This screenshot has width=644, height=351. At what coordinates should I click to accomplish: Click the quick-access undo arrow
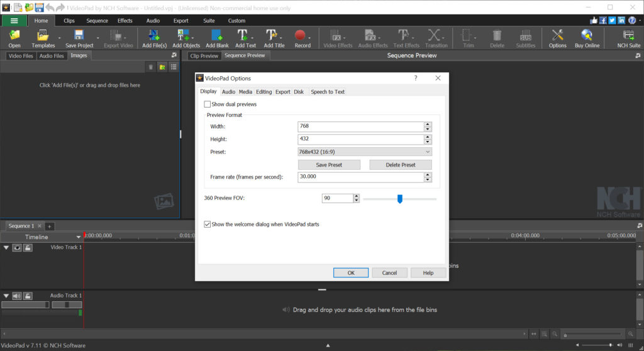coord(50,8)
